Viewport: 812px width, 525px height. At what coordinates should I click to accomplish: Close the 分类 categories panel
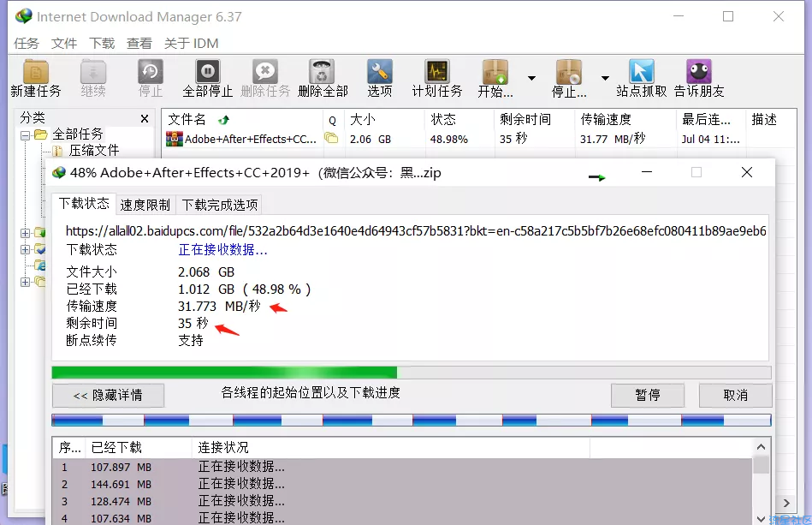[x=145, y=119]
